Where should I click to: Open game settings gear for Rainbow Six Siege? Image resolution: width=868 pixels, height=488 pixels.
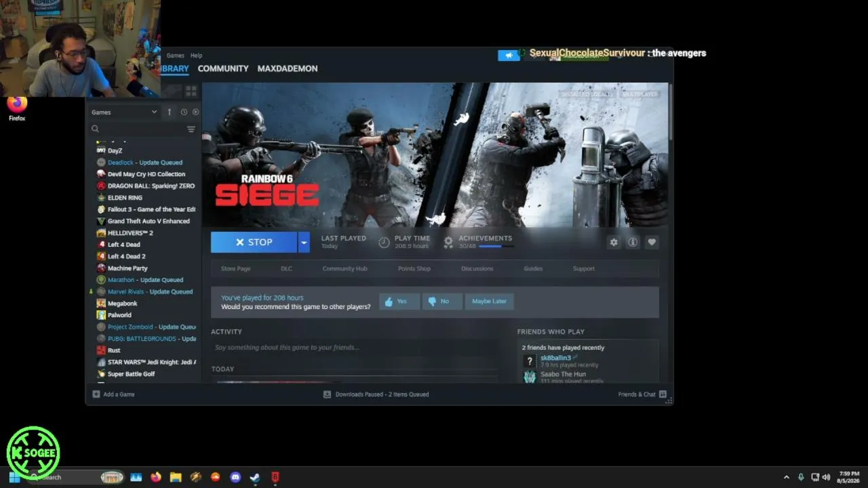(x=614, y=242)
